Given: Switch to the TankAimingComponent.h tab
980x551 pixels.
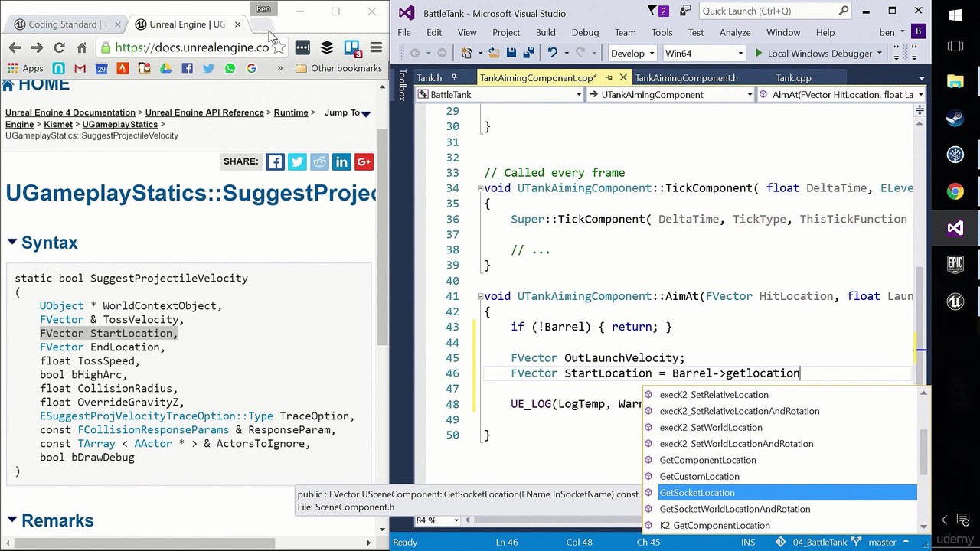Looking at the screenshot, I should 687,77.
